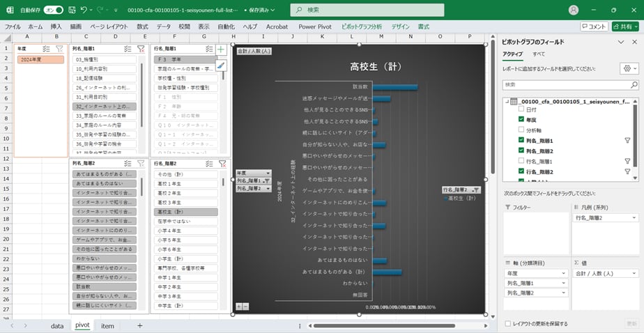This screenshot has width=644, height=333.
Task: Uncheck the 年度 field checkbox
Action: pos(521,120)
